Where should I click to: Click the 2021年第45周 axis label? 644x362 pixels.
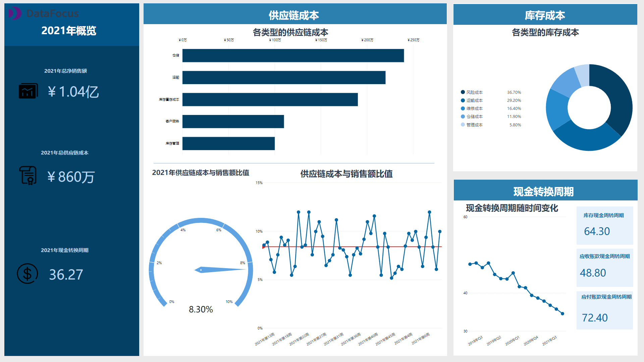tap(385, 339)
